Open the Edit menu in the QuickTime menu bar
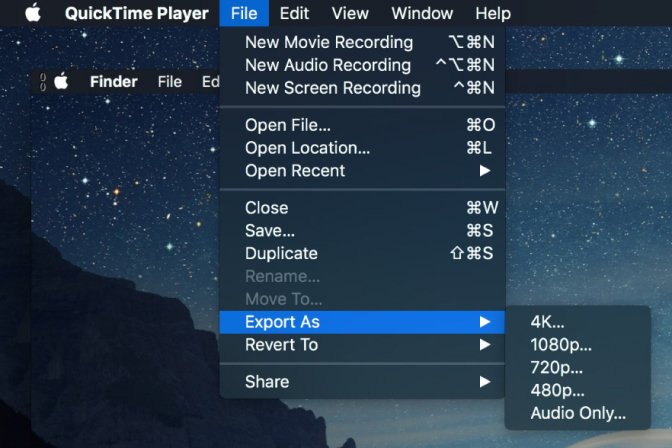This screenshot has height=448, width=672. [x=294, y=13]
